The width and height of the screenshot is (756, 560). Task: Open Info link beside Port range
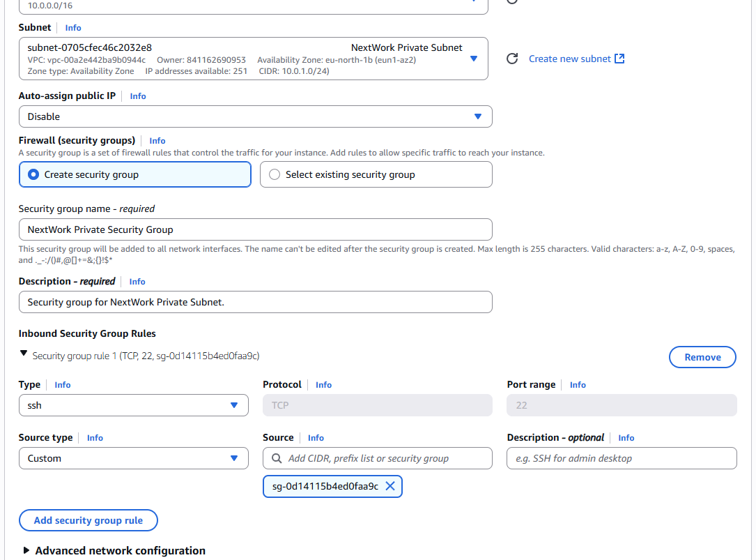coord(578,385)
